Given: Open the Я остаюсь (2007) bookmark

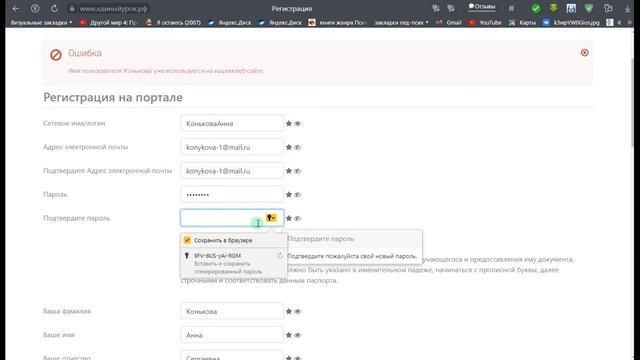Looking at the screenshot, I should click(x=173, y=22).
